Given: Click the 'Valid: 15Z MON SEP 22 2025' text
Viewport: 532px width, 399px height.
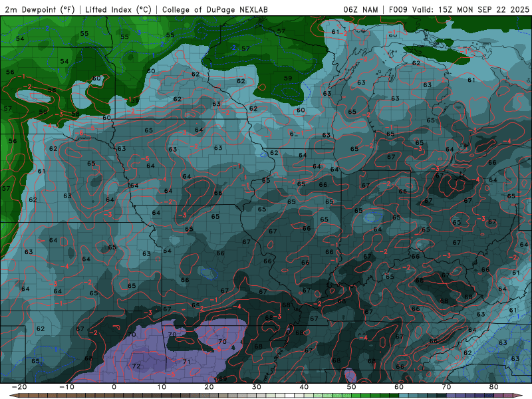Looking at the screenshot, I should click(471, 9).
